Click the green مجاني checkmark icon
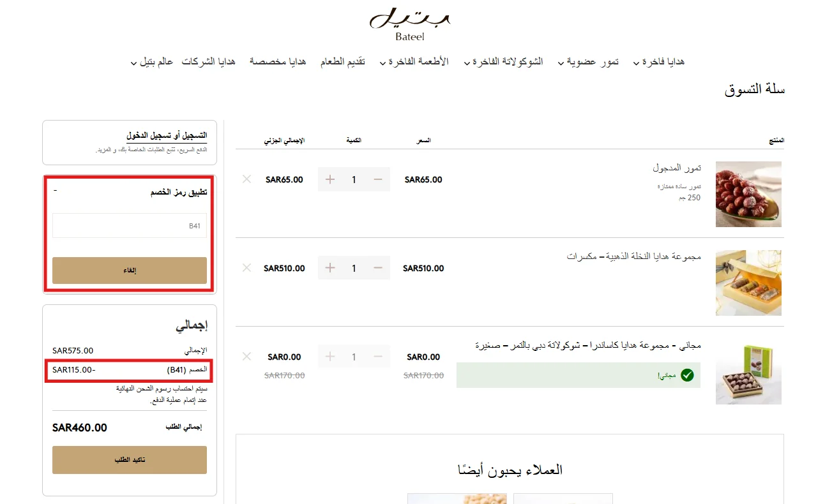 (x=687, y=375)
